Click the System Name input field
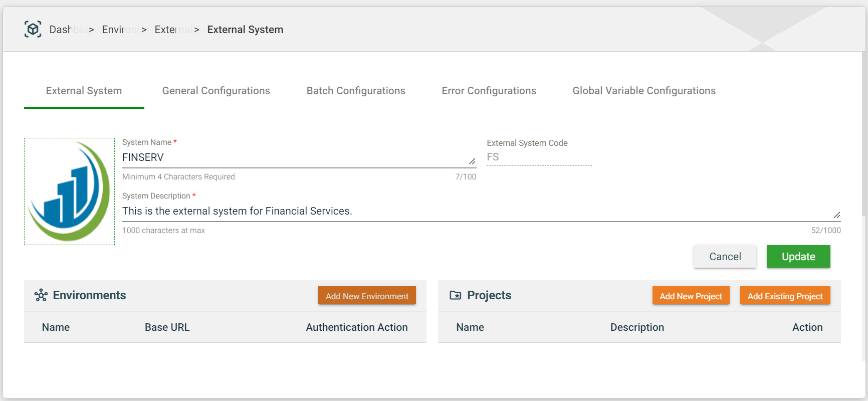The width and height of the screenshot is (868, 401). point(293,158)
